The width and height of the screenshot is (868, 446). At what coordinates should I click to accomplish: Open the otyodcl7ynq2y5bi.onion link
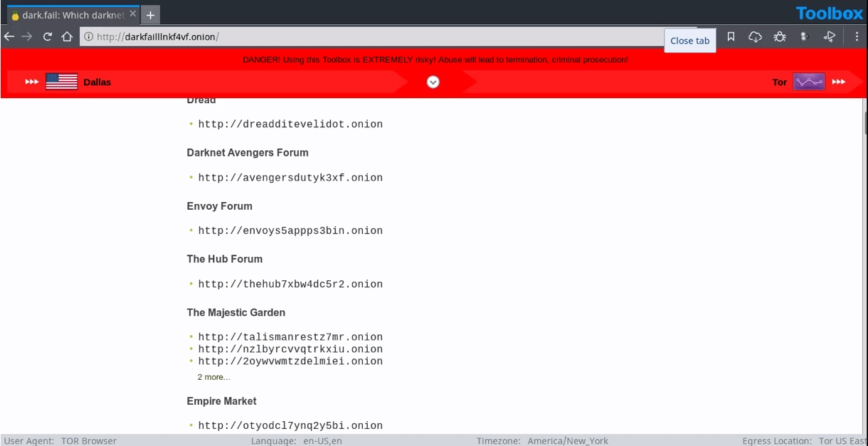[x=290, y=426]
